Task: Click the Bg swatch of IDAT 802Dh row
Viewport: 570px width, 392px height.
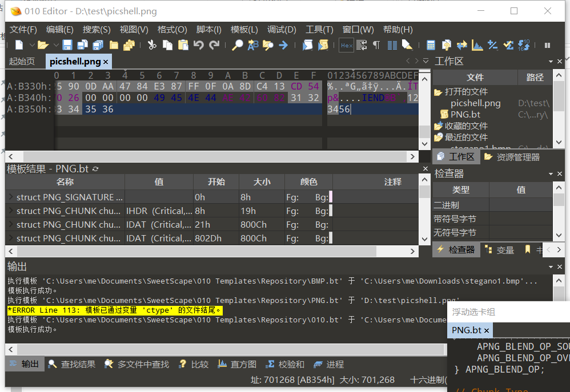Action: (x=331, y=239)
